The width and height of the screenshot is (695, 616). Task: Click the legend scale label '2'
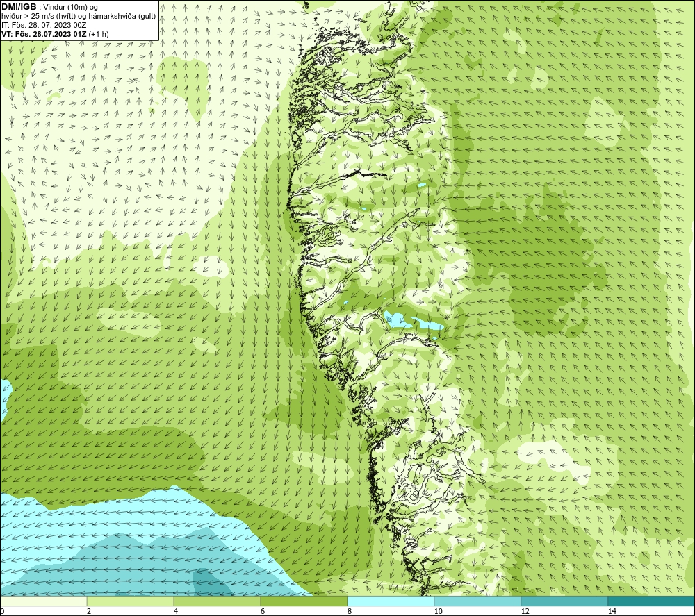(x=89, y=611)
